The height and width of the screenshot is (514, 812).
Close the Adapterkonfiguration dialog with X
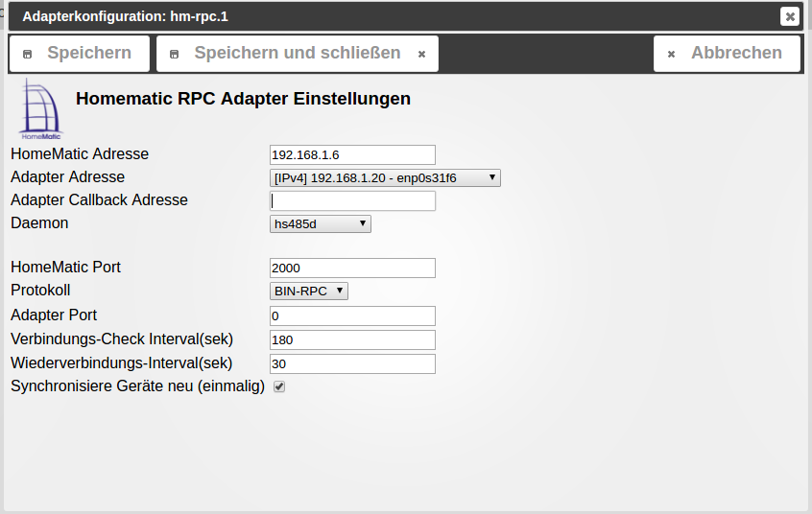[790, 16]
